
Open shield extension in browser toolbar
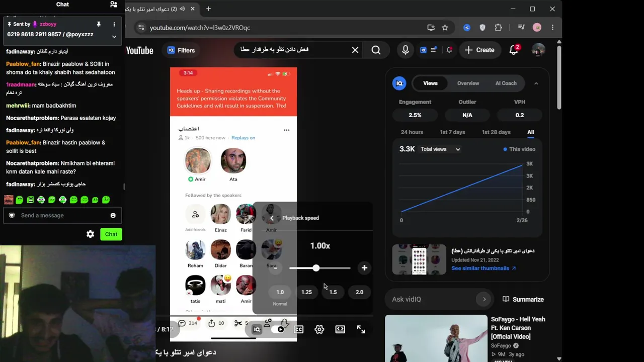pos(482,28)
